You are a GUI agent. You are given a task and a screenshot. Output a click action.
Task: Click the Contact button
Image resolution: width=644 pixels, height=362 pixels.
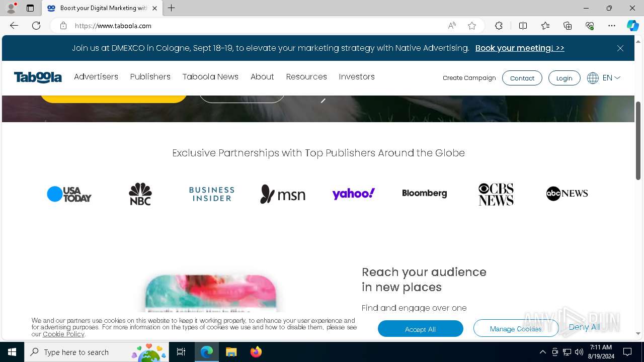tap(522, 78)
